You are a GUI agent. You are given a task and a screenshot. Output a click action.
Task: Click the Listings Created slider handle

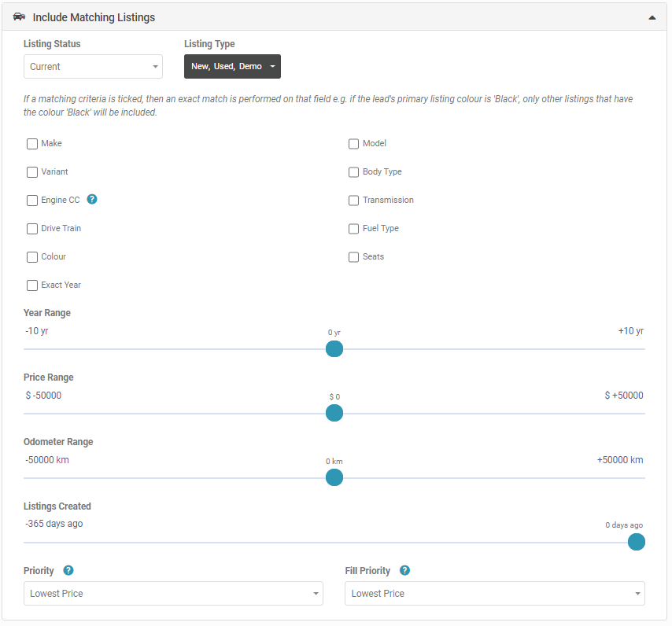(637, 542)
